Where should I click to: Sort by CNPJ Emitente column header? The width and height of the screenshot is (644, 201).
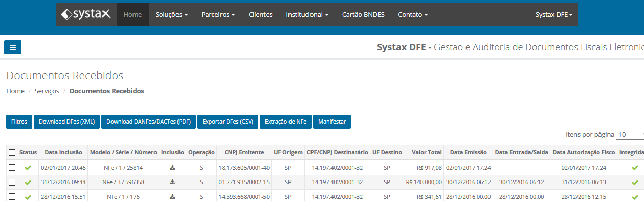tap(244, 152)
